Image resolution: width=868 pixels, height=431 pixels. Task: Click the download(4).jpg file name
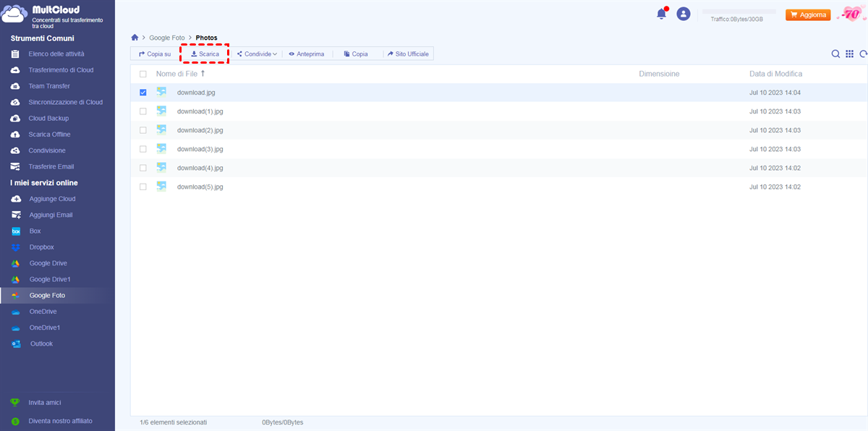[200, 168]
